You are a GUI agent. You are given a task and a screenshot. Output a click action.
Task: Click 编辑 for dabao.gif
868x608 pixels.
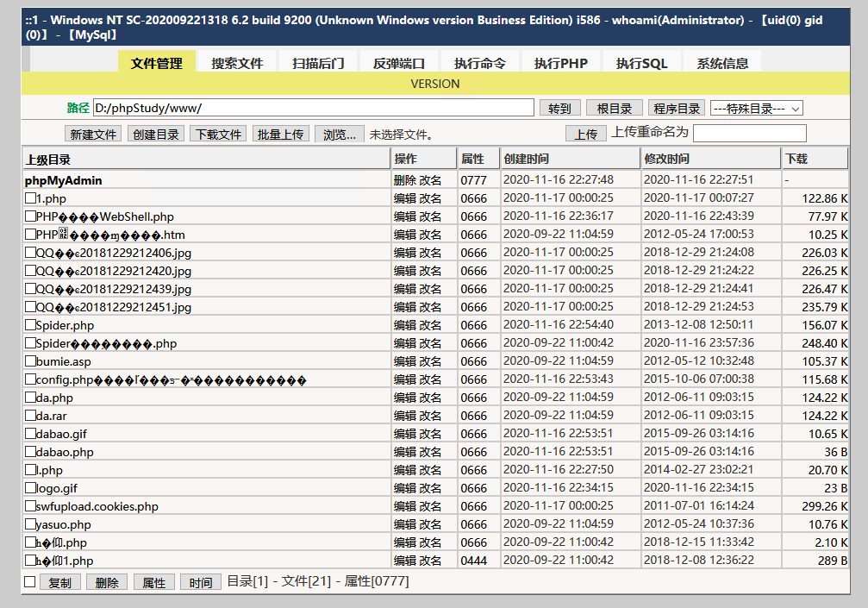tap(404, 434)
